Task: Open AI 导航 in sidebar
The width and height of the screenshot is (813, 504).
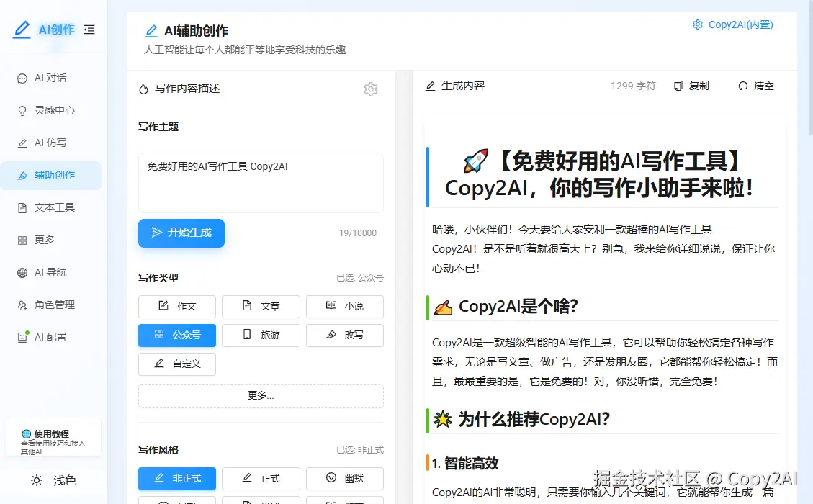Action: [51, 272]
